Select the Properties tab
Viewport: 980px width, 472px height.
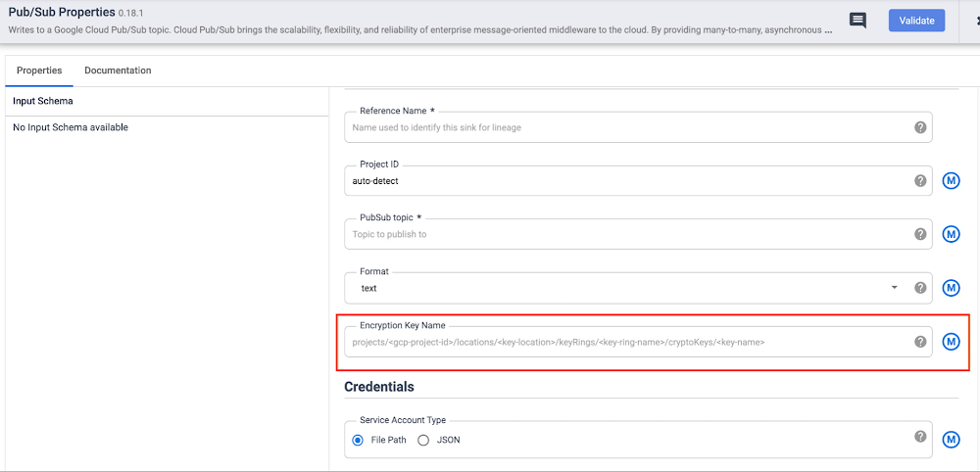pos(39,71)
